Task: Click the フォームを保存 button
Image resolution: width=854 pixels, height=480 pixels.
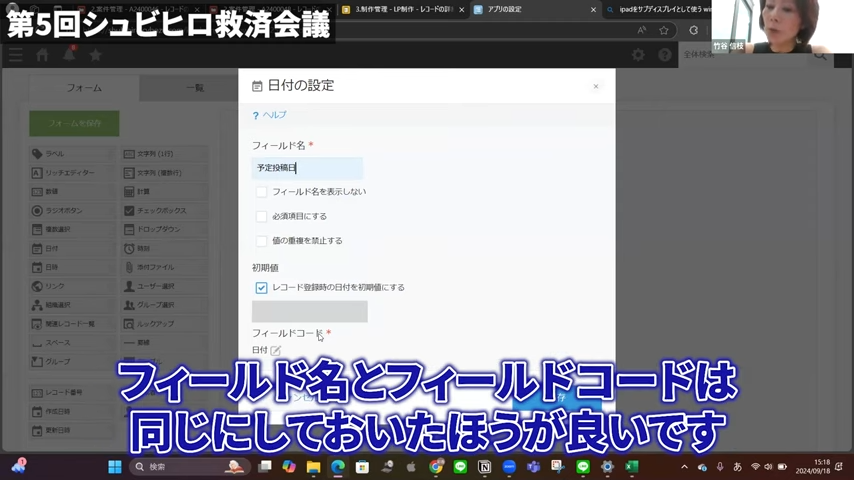Action: pyautogui.click(x=75, y=124)
